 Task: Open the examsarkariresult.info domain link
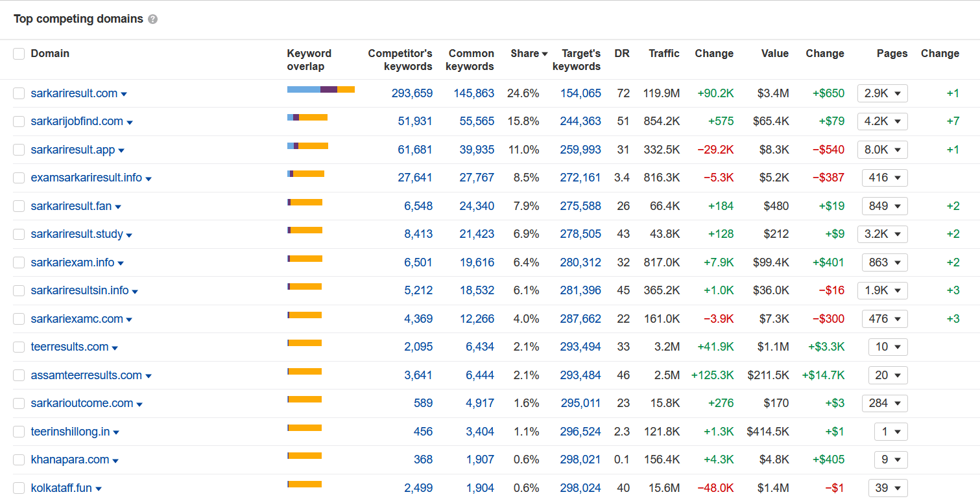[86, 178]
